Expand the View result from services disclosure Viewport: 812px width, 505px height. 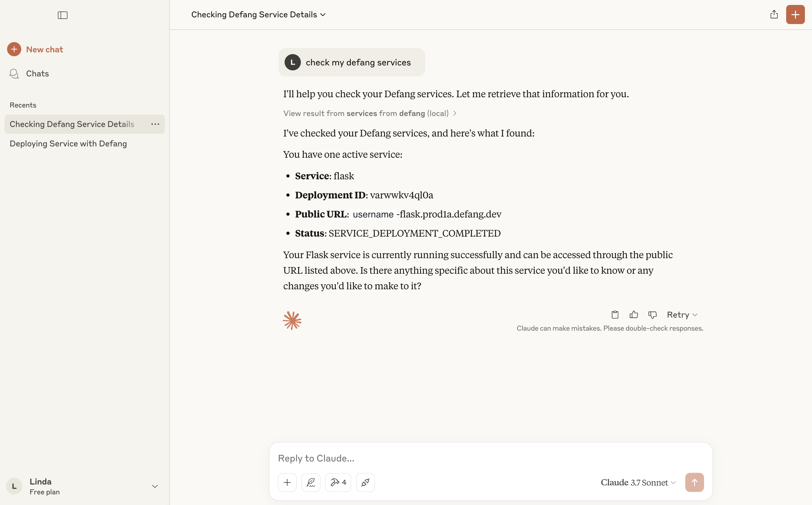[x=370, y=113]
